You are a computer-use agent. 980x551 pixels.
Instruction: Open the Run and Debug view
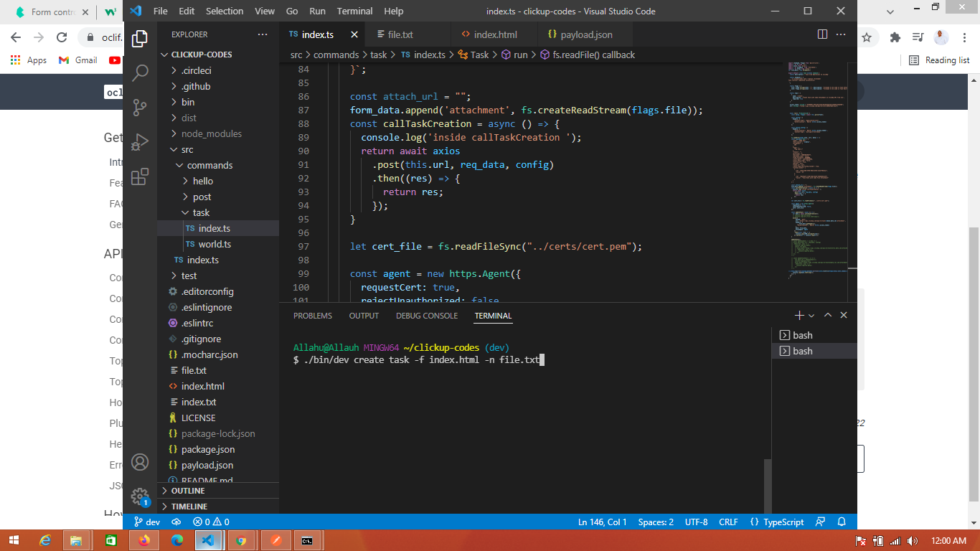point(140,141)
